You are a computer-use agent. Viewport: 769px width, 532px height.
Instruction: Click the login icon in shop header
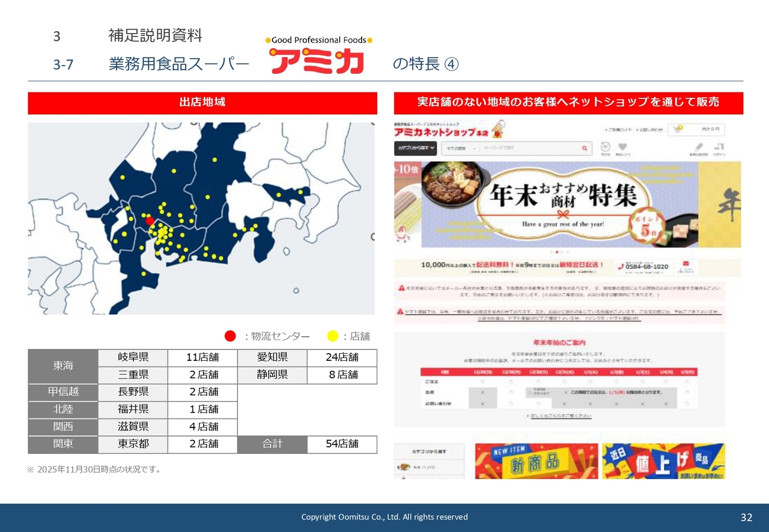(719, 147)
